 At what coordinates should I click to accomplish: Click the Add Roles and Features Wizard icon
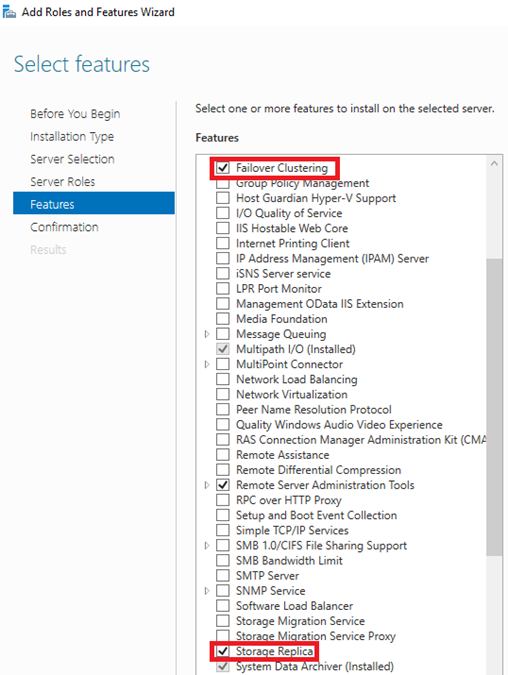tap(9, 12)
